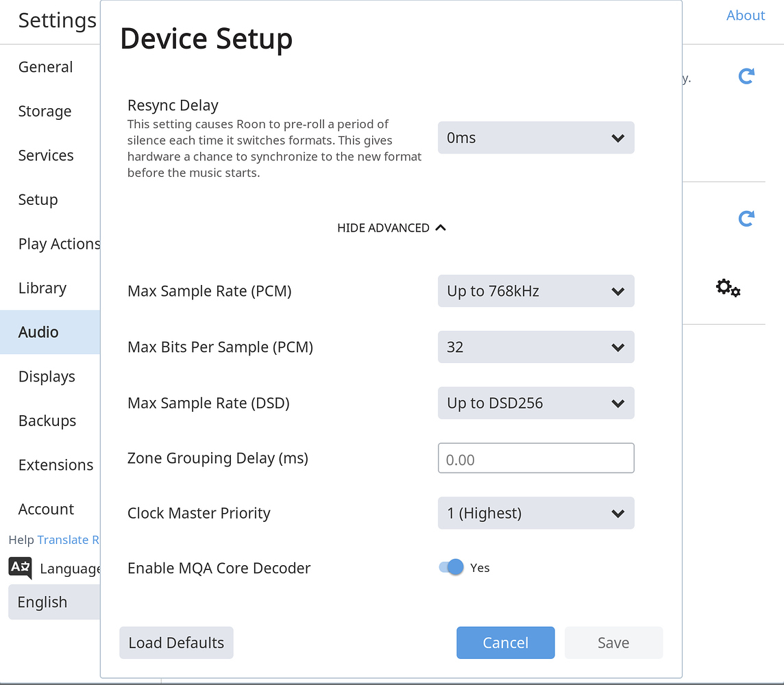Go to General settings tab
Screen dimensions: 784x685
click(x=45, y=67)
